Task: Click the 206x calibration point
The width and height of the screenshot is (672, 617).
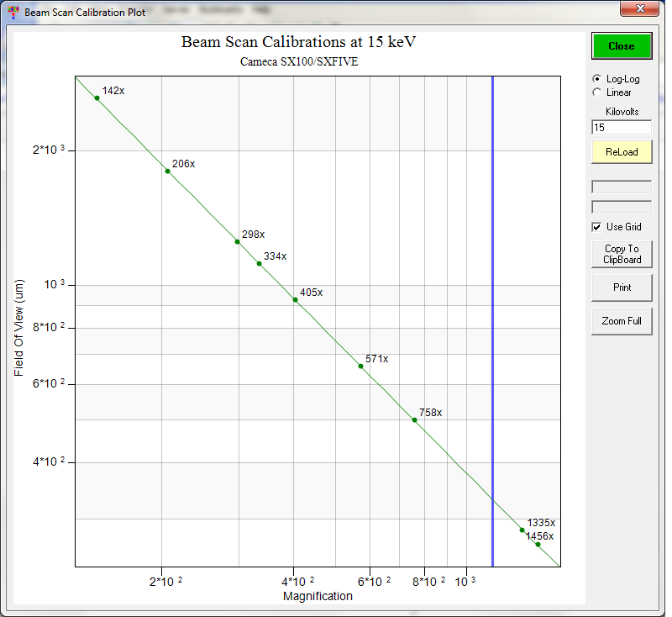Action: (167, 171)
